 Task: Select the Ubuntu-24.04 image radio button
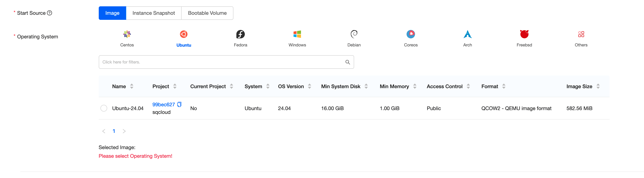[104, 108]
